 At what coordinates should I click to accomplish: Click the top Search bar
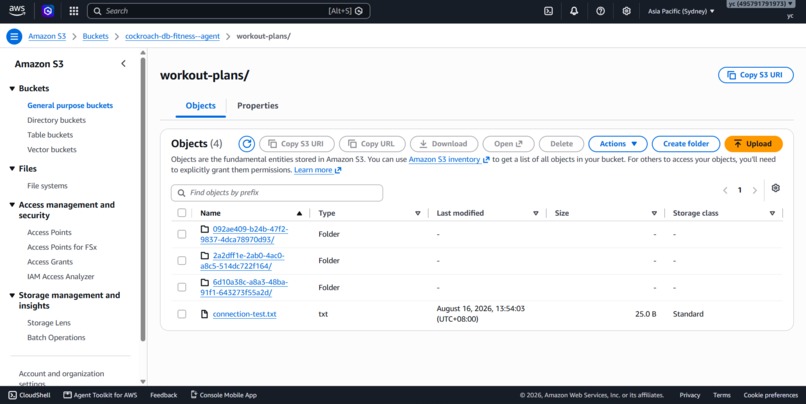click(229, 11)
